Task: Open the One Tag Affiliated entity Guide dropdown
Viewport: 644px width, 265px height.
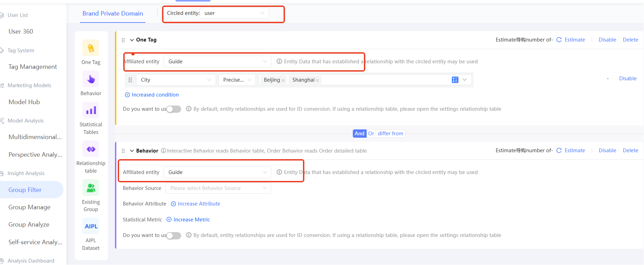Action: [x=217, y=62]
